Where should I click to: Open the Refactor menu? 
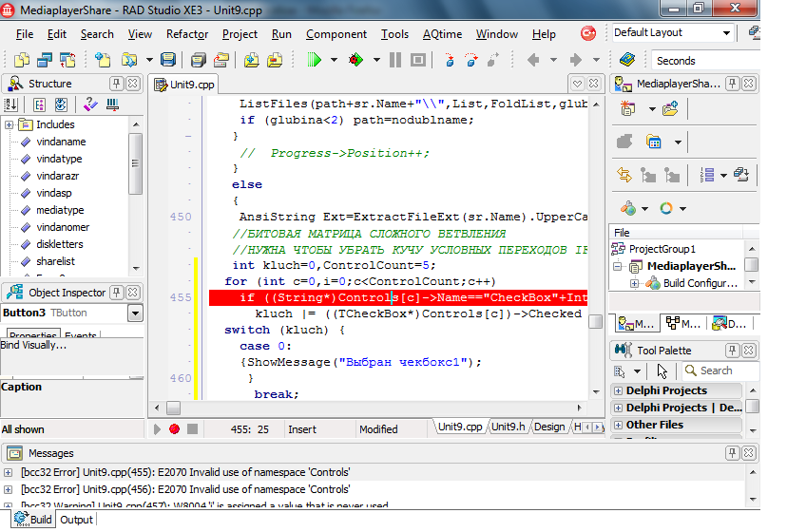pyautogui.click(x=187, y=34)
